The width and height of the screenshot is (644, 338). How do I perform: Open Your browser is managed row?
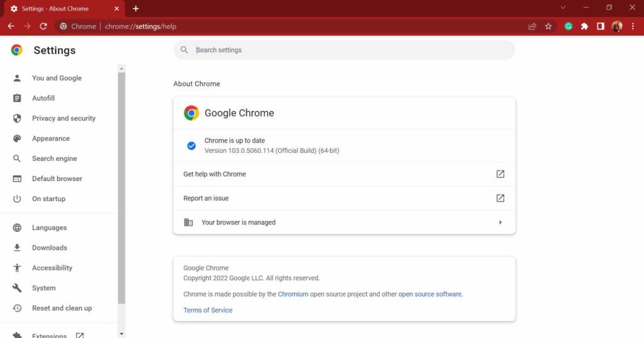tap(344, 222)
